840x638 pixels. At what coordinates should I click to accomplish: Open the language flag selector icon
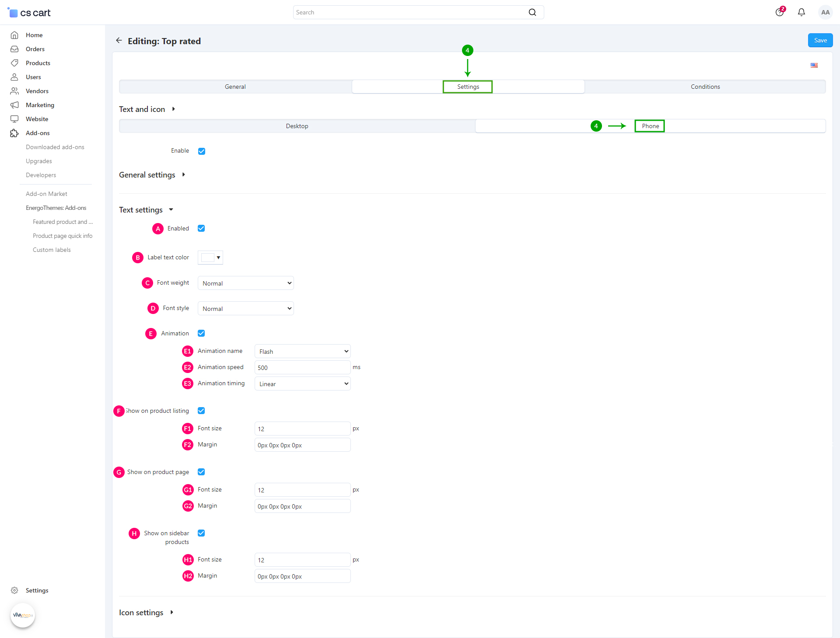tap(814, 66)
